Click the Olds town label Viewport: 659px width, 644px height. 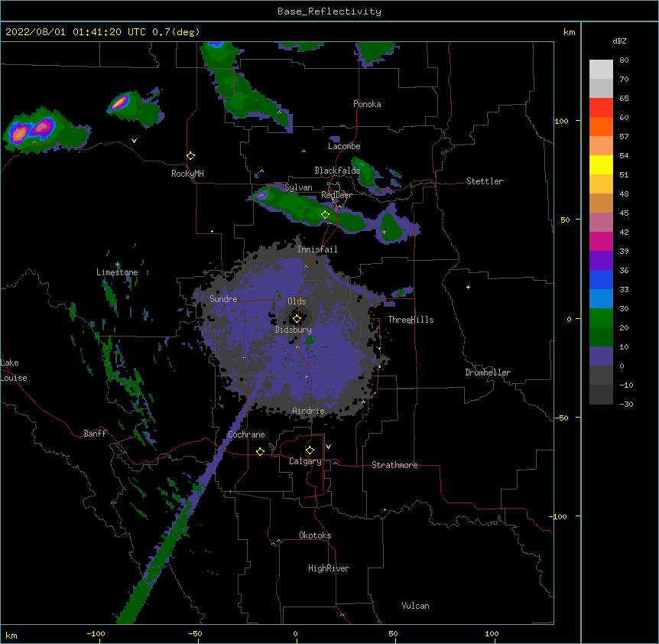[297, 301]
